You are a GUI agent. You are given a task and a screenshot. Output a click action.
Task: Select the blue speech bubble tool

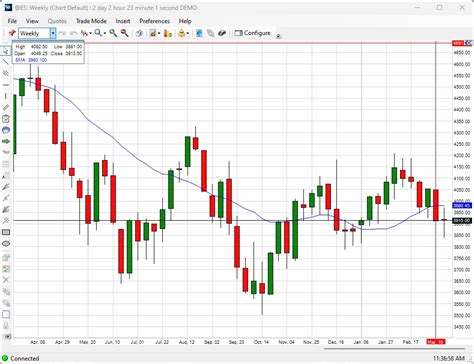pyautogui.click(x=6, y=130)
